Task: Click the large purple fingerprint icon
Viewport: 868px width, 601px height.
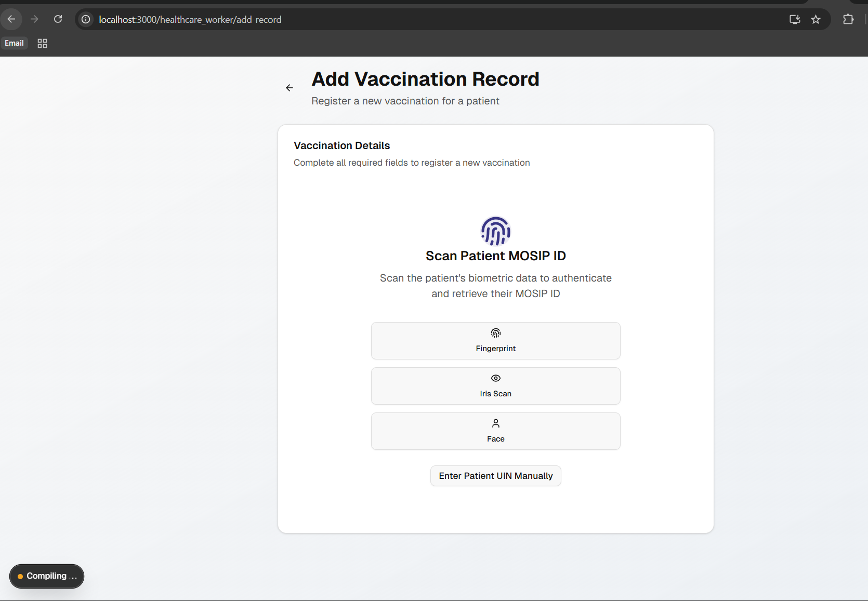Action: pyautogui.click(x=496, y=231)
